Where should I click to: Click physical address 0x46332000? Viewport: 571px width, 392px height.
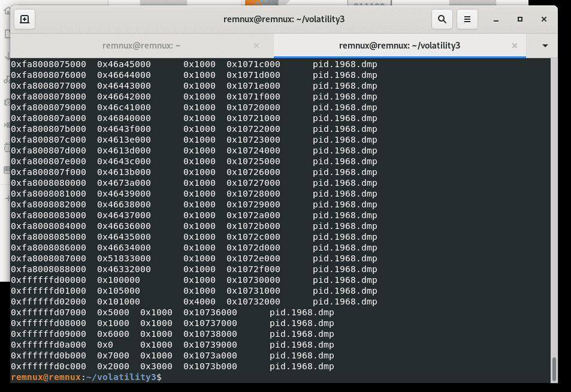tap(124, 269)
